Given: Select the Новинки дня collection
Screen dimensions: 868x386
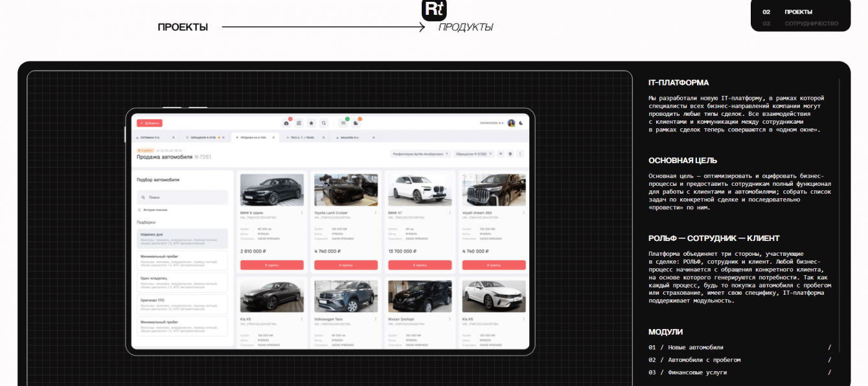Looking at the screenshot, I should pyautogui.click(x=182, y=238).
